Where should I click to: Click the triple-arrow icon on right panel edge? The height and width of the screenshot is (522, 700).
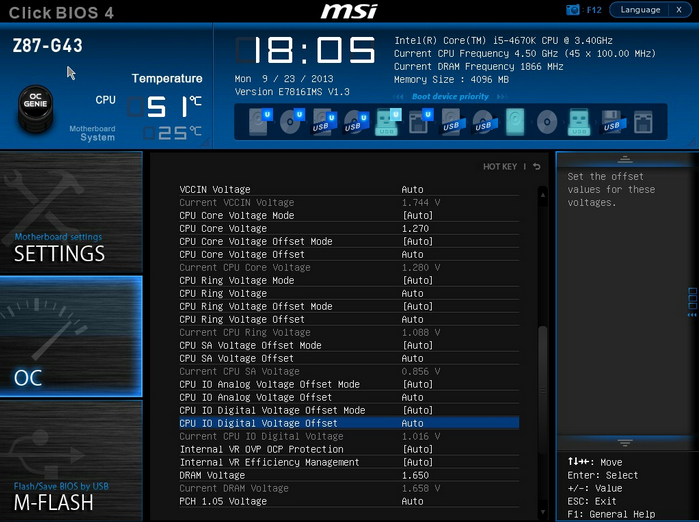click(x=692, y=315)
